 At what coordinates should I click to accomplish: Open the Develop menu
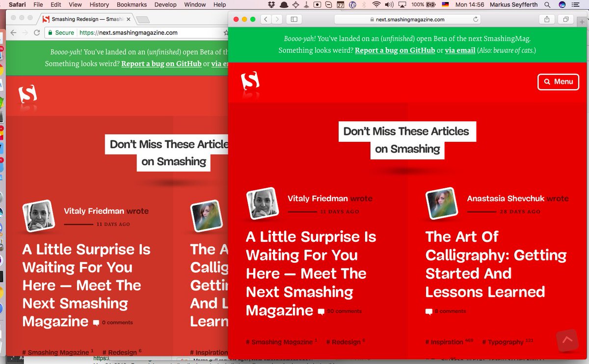click(165, 4)
